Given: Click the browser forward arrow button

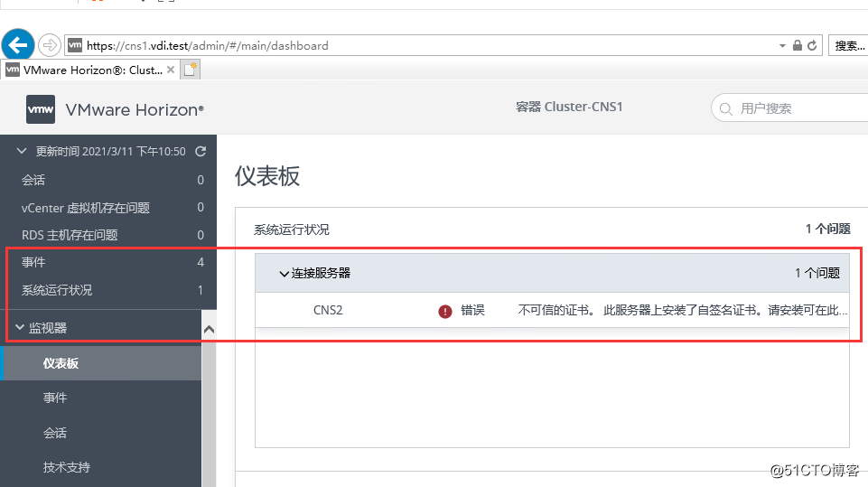Looking at the screenshot, I should 50,45.
